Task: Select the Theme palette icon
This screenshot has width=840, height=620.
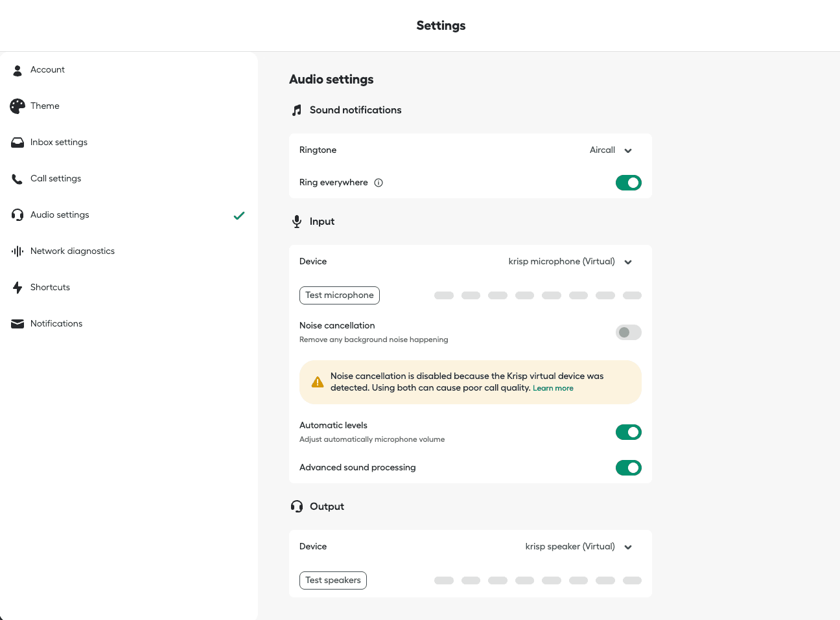Action: click(x=17, y=106)
